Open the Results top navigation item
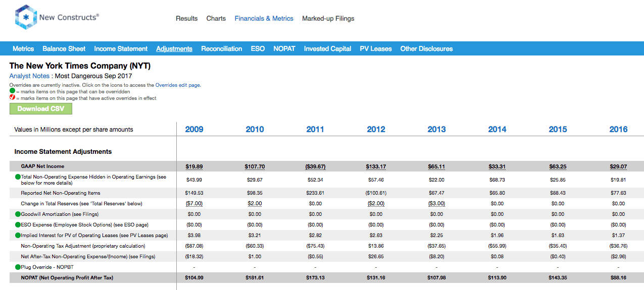644x290 pixels. (186, 19)
